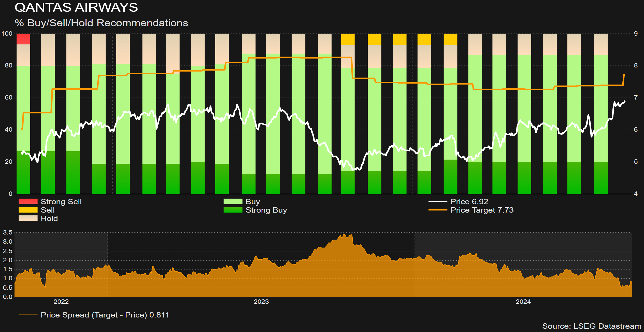Image resolution: width=644 pixels, height=332 pixels.
Task: Click the Strong Buy legend text
Action: (266, 210)
